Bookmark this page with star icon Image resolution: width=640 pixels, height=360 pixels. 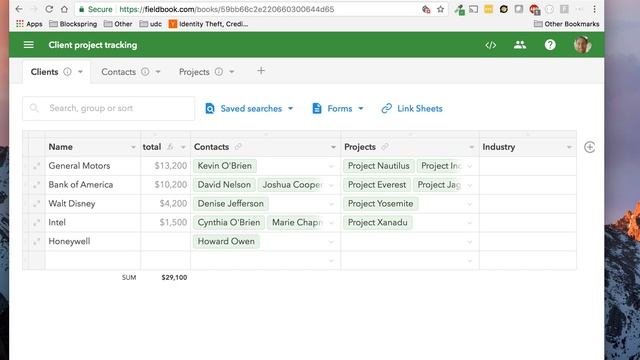(x=440, y=9)
